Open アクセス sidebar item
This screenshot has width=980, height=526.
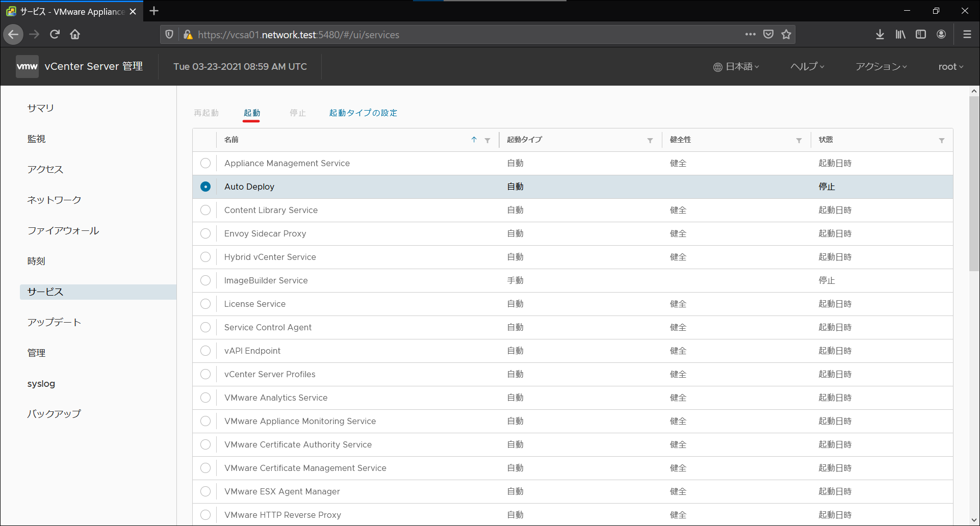(45, 169)
